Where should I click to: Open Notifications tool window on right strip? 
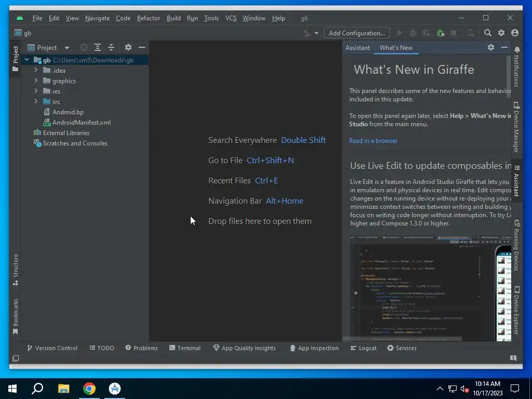click(516, 67)
